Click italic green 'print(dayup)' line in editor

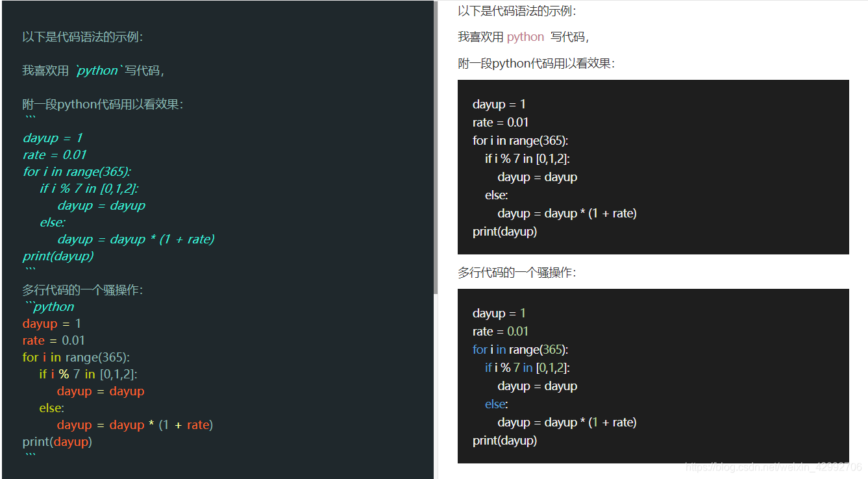(x=58, y=256)
